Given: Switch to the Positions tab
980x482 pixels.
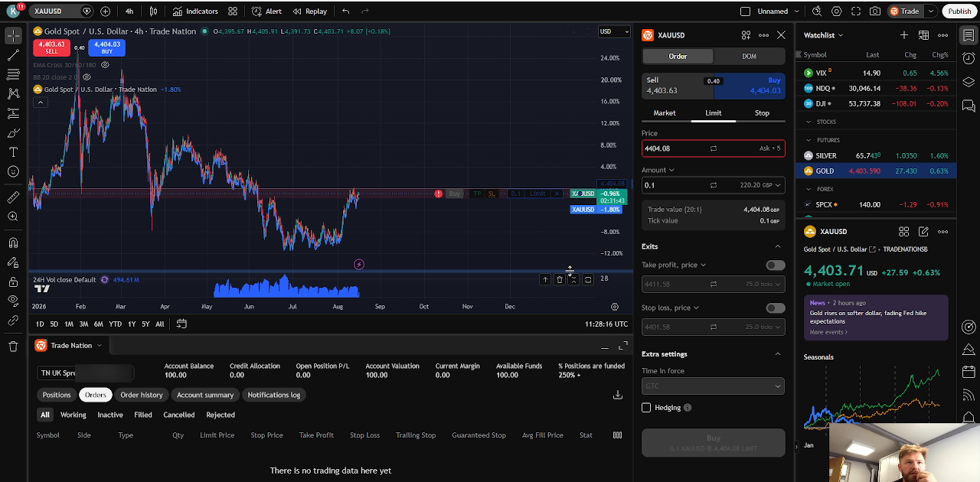Looking at the screenshot, I should (57, 395).
